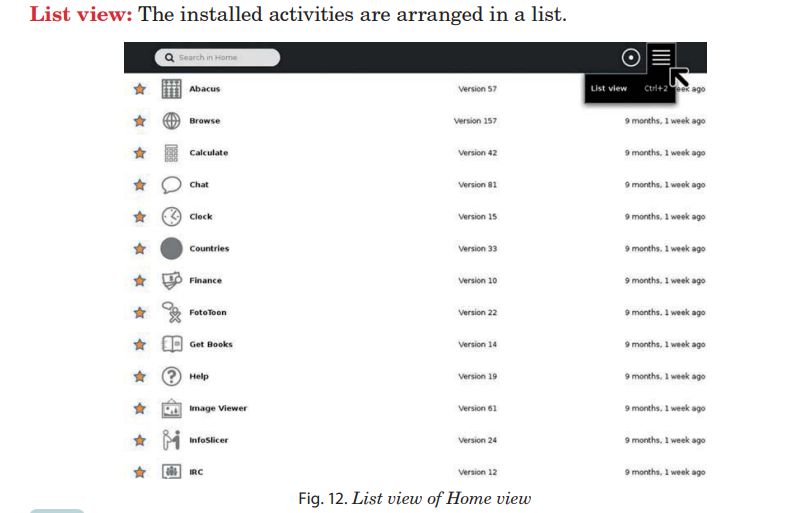Click the Get Books book icon

(x=171, y=344)
